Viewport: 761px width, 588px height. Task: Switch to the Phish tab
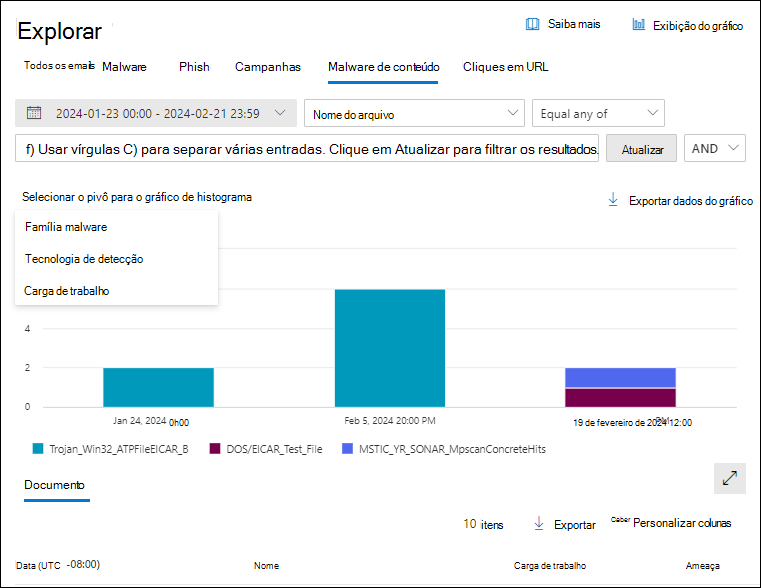pos(194,67)
